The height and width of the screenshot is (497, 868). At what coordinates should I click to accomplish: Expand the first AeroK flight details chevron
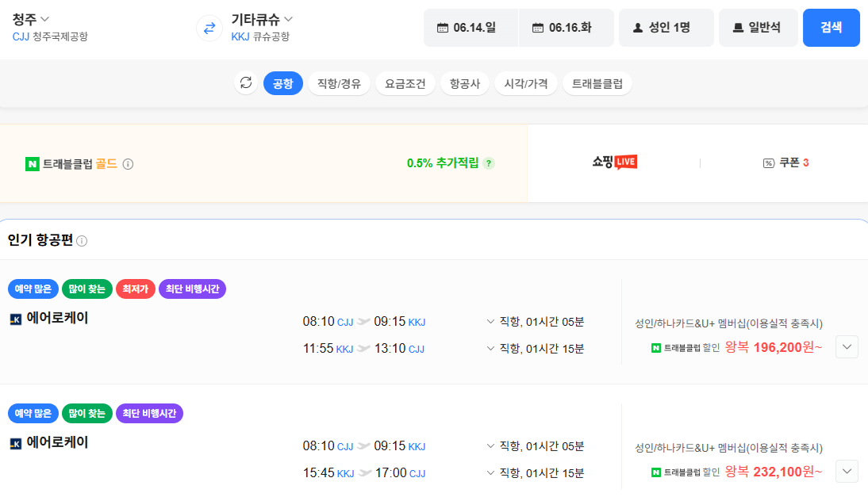847,346
